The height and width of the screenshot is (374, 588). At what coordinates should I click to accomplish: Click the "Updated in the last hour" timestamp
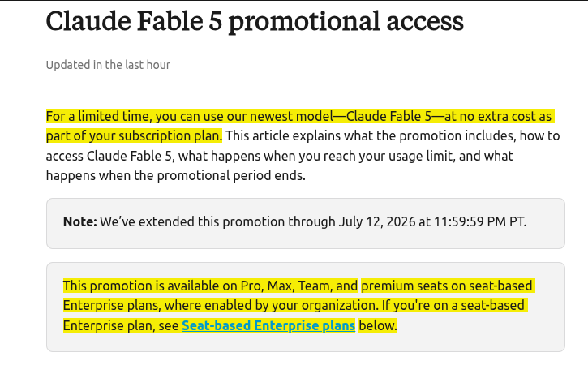point(108,65)
